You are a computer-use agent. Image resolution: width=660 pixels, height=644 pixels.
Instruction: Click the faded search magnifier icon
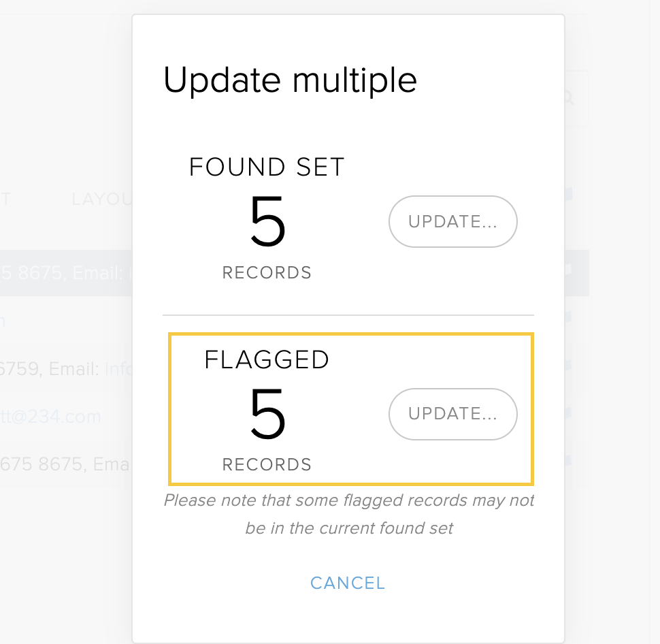pos(568,98)
